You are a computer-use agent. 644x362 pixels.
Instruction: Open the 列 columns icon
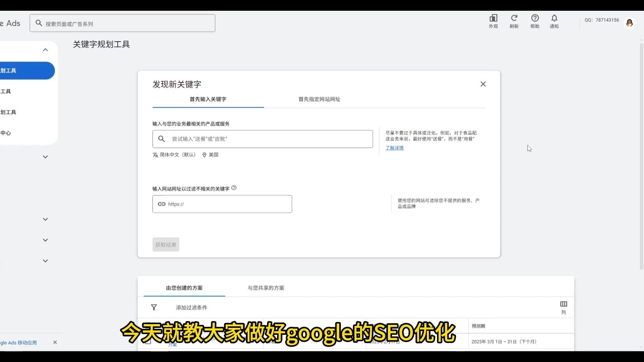coord(563,307)
